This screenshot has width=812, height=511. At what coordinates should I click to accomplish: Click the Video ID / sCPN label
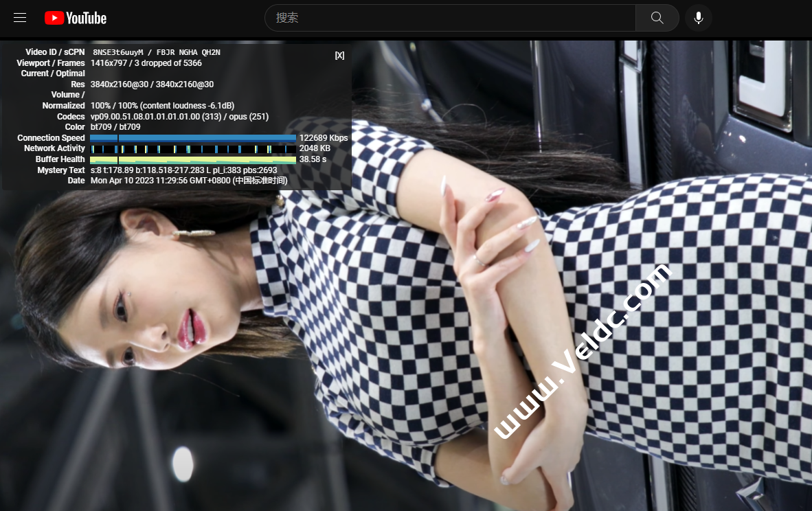[x=55, y=52]
